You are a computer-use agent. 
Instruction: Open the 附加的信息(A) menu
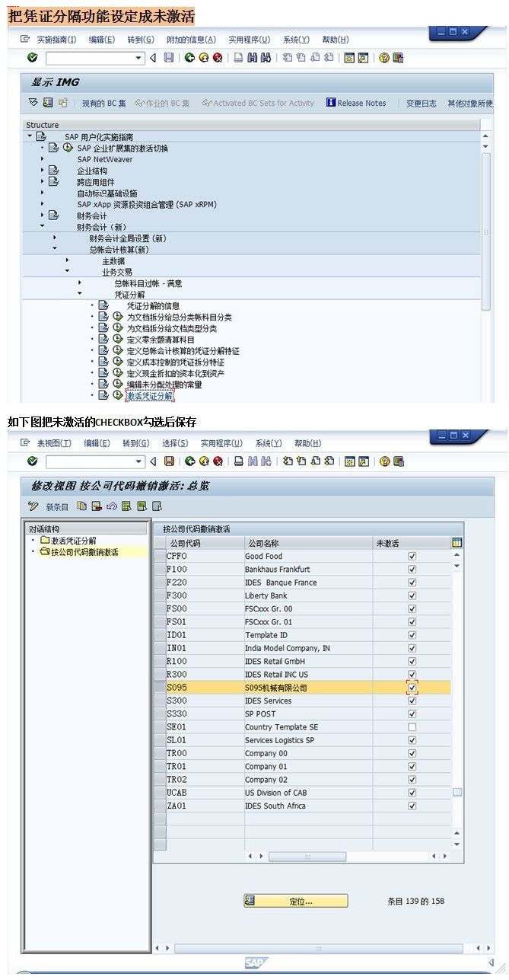click(191, 40)
